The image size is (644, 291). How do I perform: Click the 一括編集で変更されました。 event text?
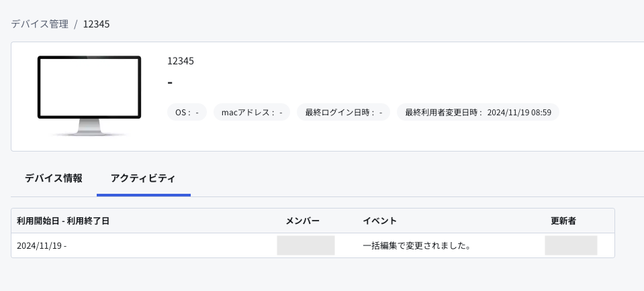point(416,246)
